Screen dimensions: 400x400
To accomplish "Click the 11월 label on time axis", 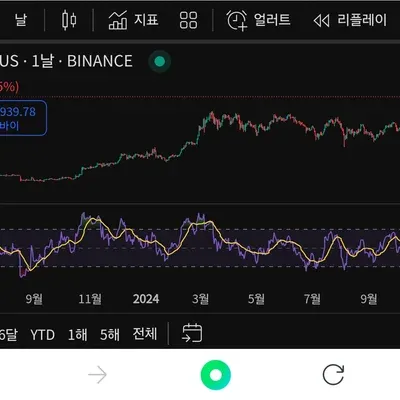I will 90,299.
